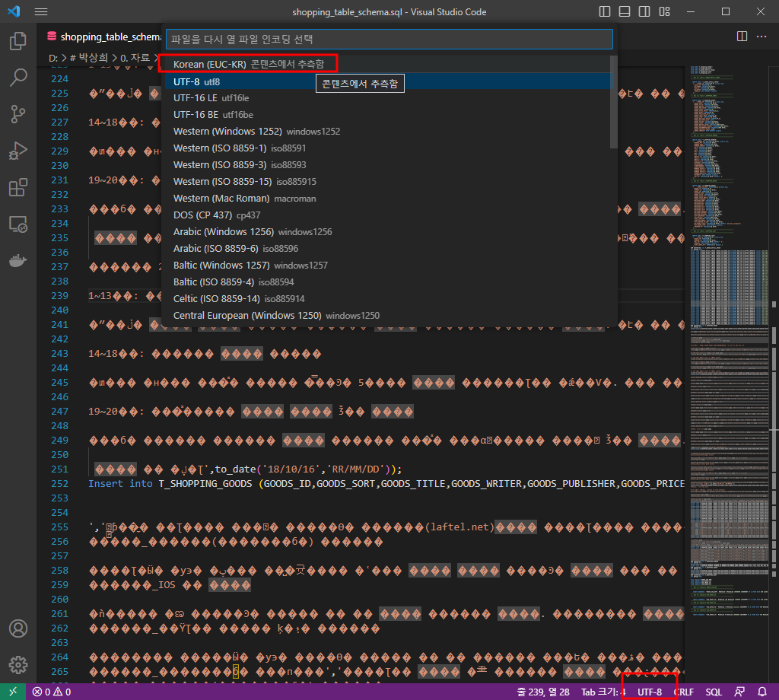Click UTF-8 encoding in status bar
The image size is (779, 700).
[650, 692]
